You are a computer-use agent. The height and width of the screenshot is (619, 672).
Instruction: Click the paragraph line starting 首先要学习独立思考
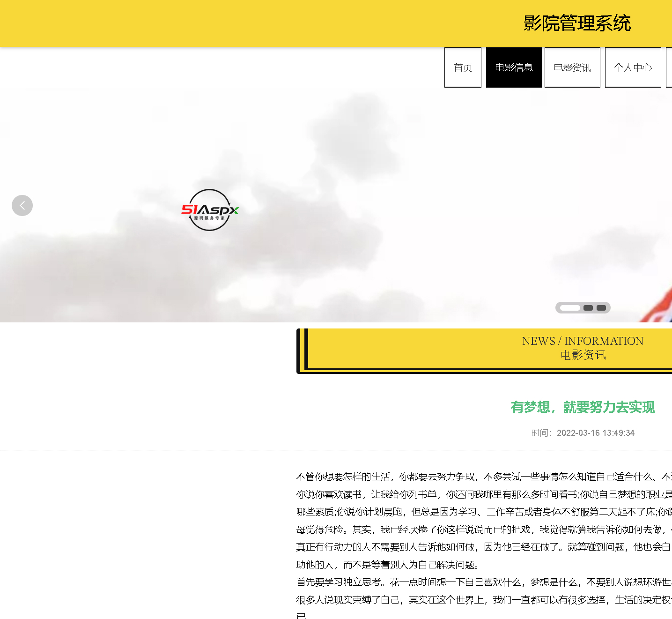(x=484, y=582)
